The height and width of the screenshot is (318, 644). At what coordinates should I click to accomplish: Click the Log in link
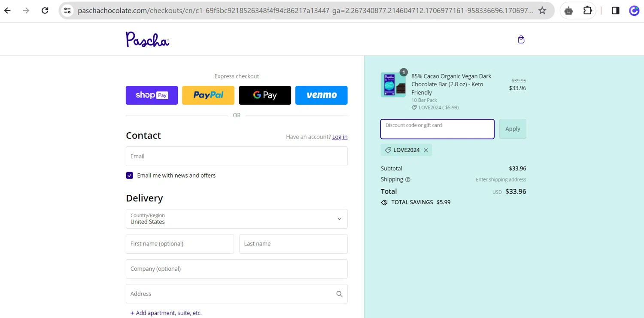click(340, 137)
